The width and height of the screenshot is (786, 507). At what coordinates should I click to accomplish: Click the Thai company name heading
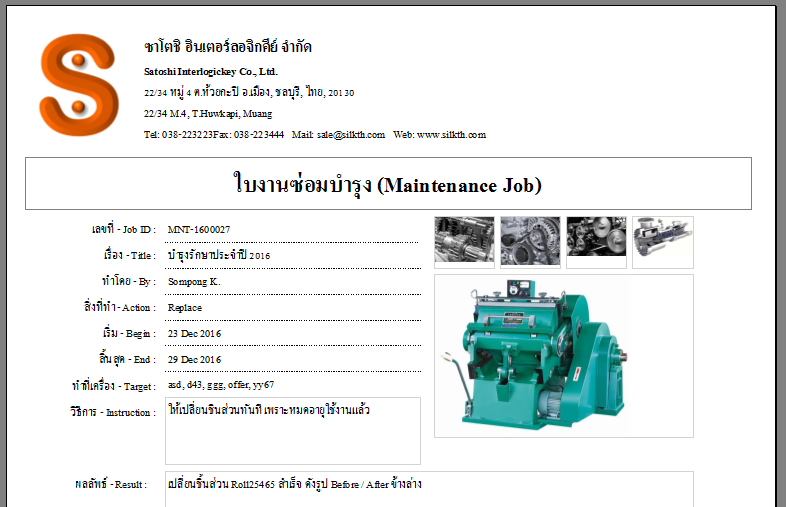click(228, 47)
